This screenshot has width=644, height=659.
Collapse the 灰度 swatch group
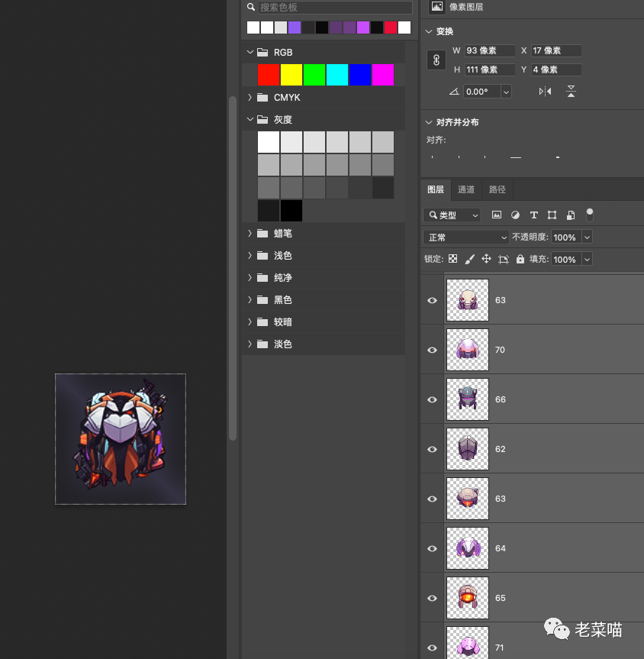tap(250, 119)
